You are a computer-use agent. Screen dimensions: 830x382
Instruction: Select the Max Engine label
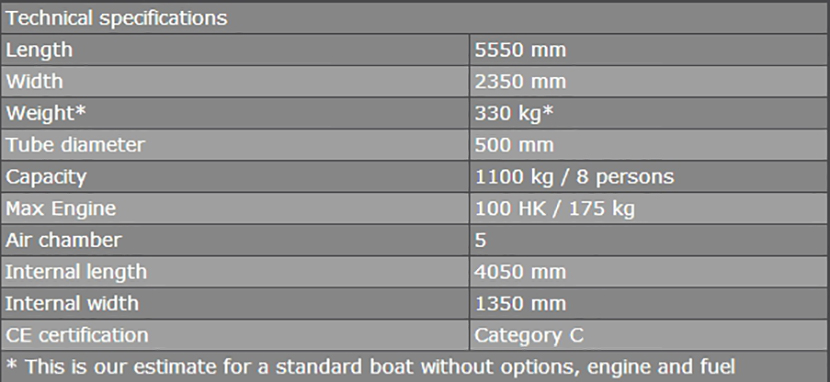61,208
